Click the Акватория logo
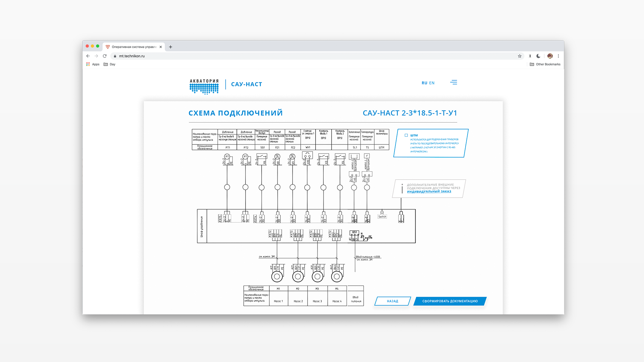The image size is (644, 362). coord(204,86)
